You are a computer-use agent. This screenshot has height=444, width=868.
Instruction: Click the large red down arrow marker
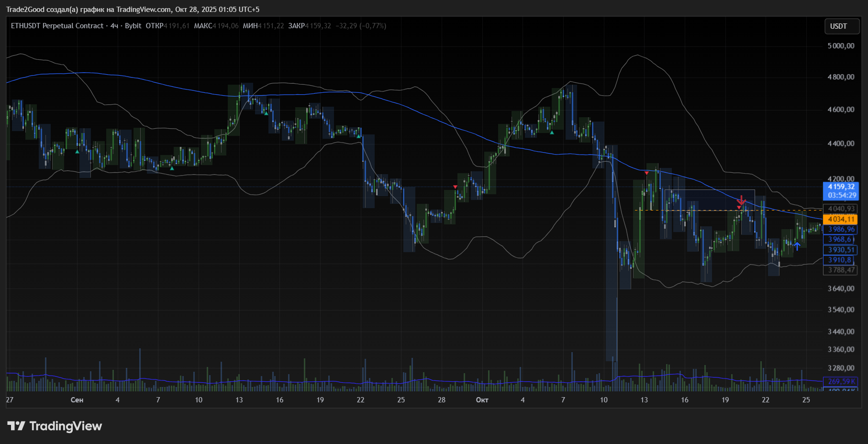[741, 200]
